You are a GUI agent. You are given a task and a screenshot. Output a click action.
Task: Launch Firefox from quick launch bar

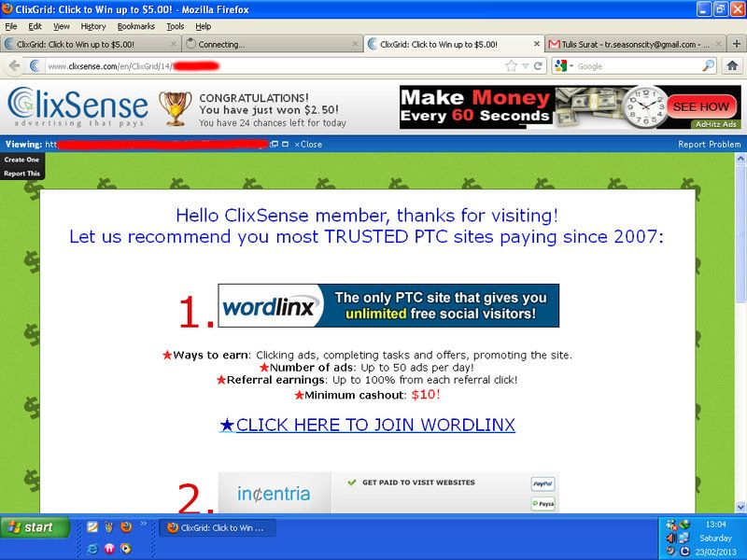[x=126, y=526]
